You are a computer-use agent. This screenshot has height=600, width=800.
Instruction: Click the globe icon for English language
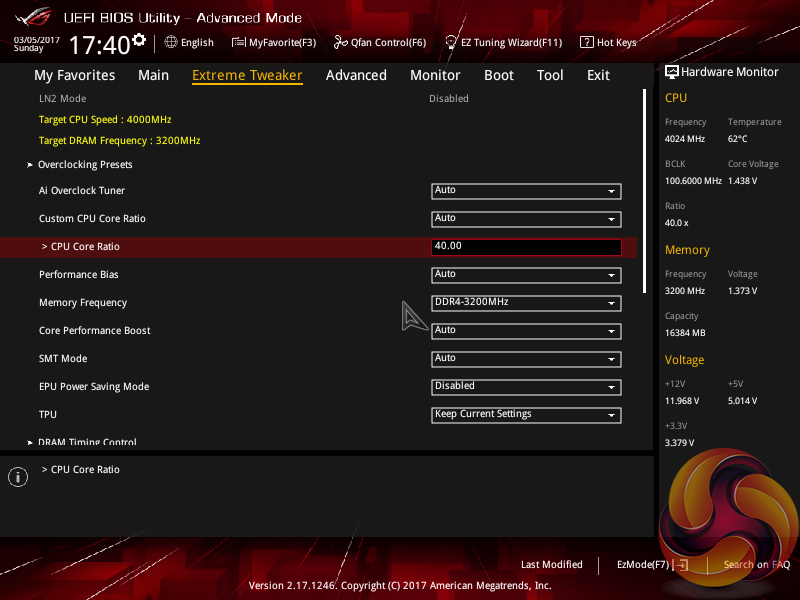click(x=171, y=42)
